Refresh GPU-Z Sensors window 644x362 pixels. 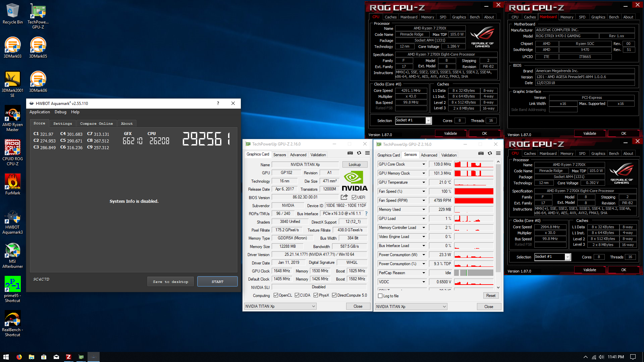(490, 153)
